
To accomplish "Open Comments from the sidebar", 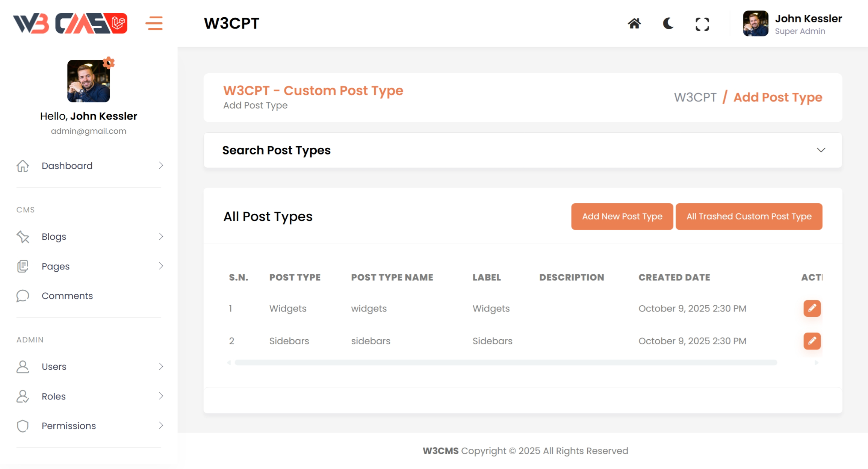I will pyautogui.click(x=67, y=296).
